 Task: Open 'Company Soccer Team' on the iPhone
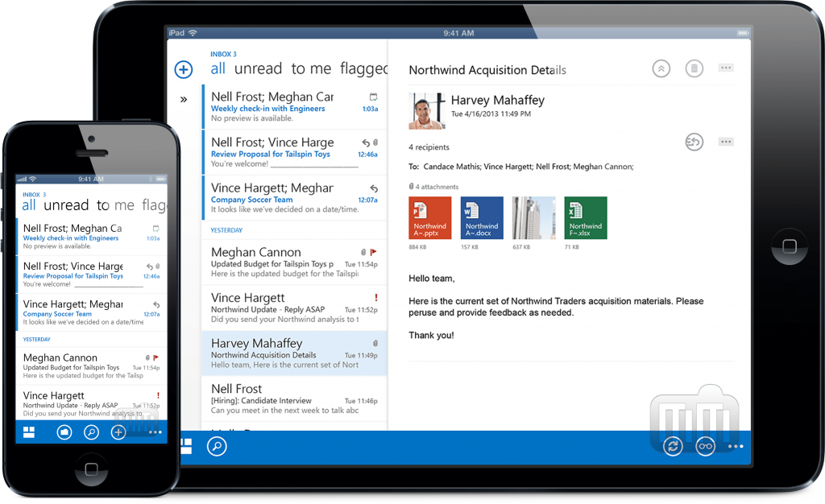point(92,312)
